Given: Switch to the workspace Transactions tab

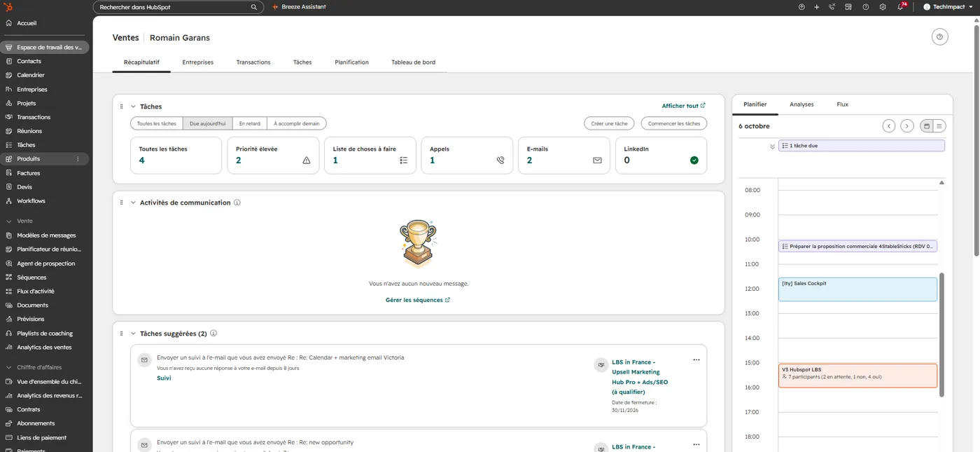Looking at the screenshot, I should coord(253,62).
